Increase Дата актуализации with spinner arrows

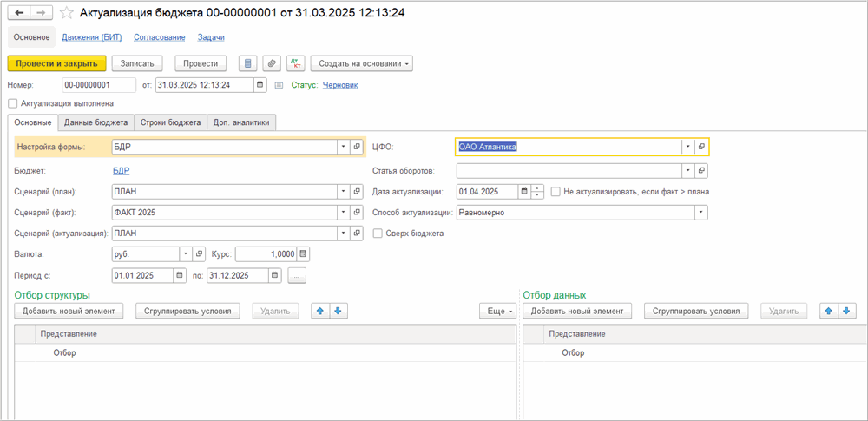click(x=538, y=188)
